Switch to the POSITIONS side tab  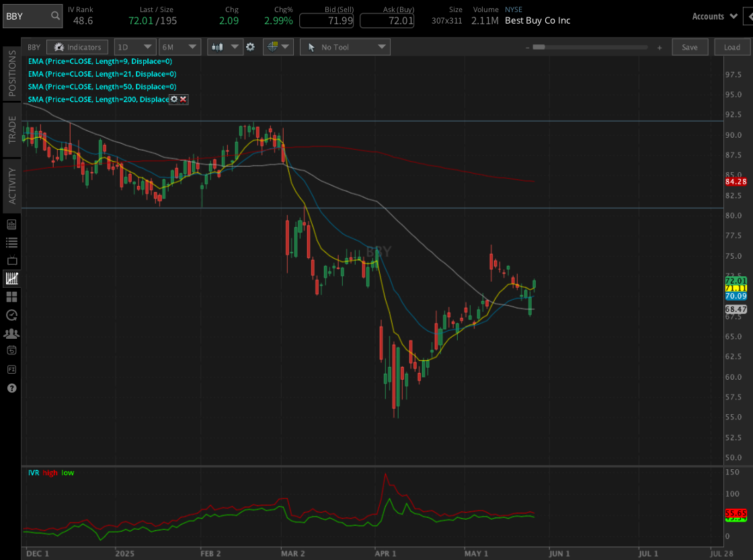[x=11, y=72]
